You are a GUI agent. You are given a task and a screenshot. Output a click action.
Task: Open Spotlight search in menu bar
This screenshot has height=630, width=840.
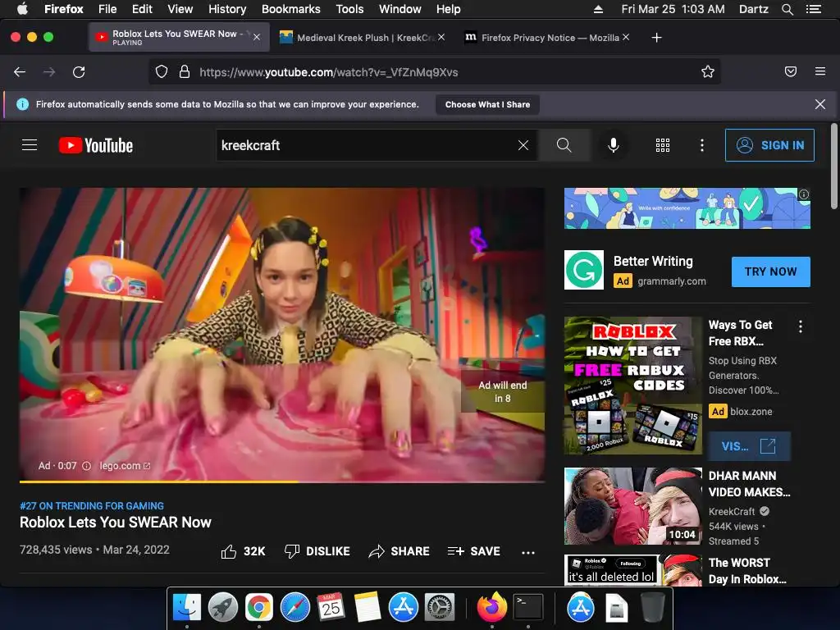pyautogui.click(x=787, y=9)
